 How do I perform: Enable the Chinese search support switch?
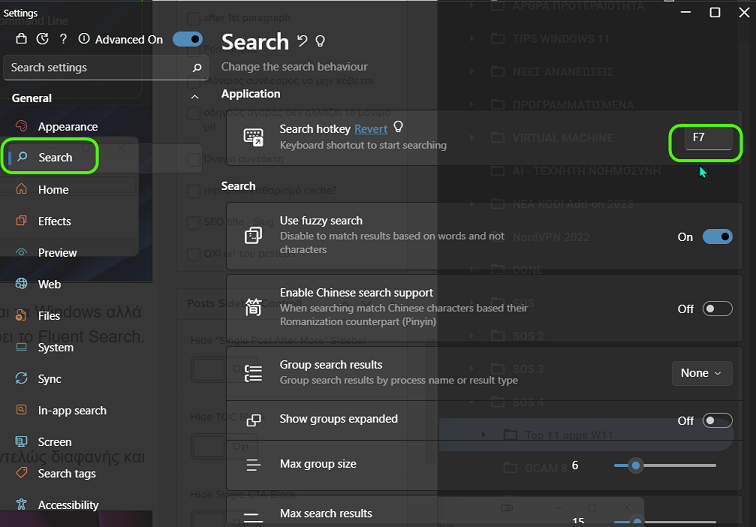(717, 309)
